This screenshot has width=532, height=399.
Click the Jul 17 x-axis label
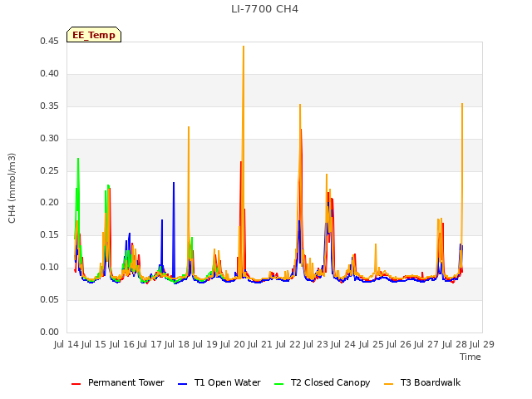[x=150, y=344]
